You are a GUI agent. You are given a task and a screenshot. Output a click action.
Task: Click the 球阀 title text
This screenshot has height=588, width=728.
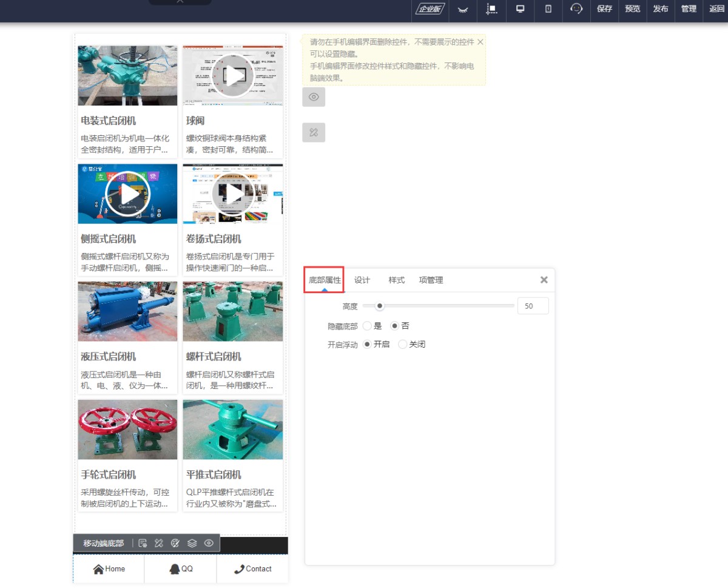coord(195,121)
